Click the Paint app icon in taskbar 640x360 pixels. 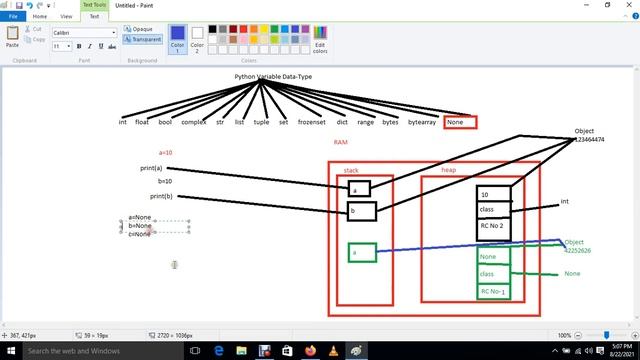tap(356, 351)
